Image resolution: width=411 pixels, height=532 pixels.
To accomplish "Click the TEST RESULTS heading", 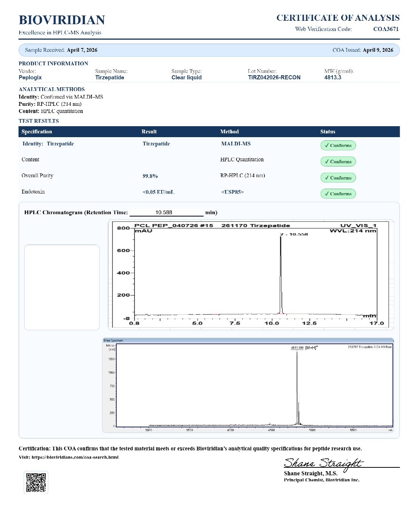I will pyautogui.click(x=39, y=121).
